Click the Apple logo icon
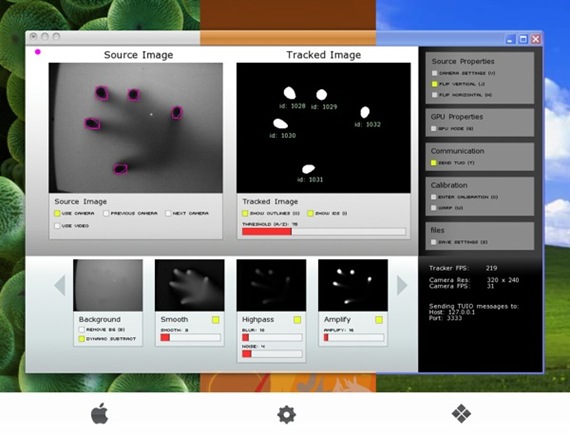The height and width of the screenshot is (435, 570). click(100, 413)
